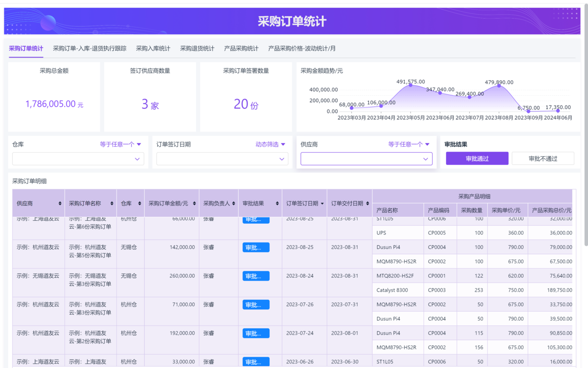This screenshot has height=368, width=588.
Task: Click 审批 tag in 142,000.00 order row
Action: pos(256,248)
